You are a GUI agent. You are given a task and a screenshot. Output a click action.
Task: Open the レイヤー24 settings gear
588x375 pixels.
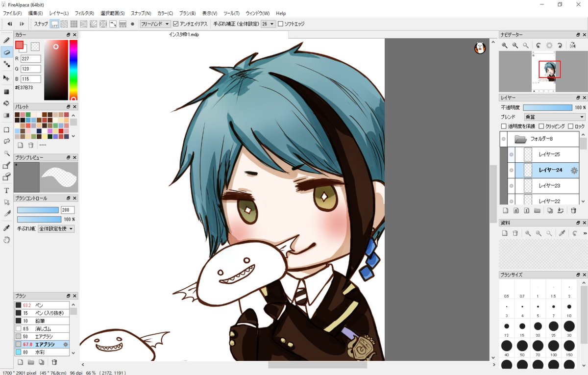(x=574, y=170)
